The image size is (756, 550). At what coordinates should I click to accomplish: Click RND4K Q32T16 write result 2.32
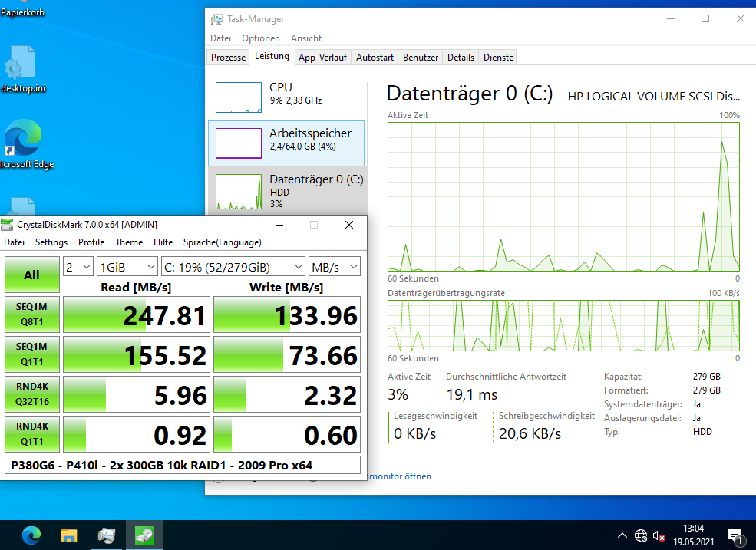[x=287, y=395]
